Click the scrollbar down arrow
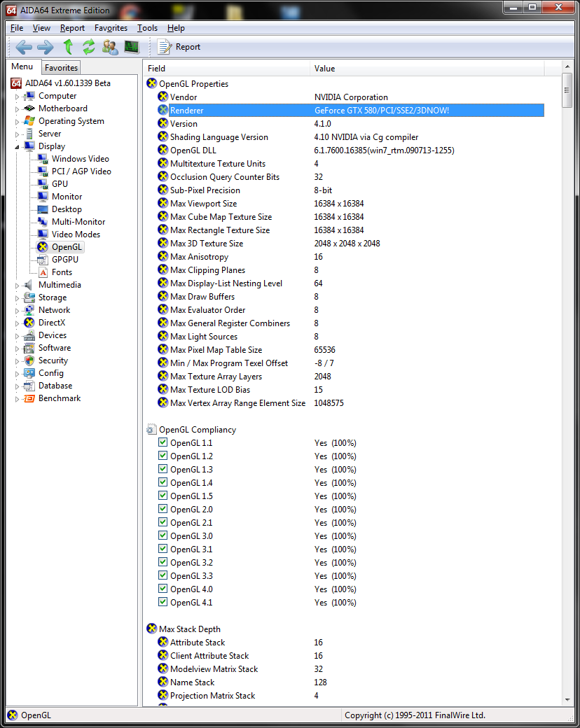The height and width of the screenshot is (728, 580). [567, 700]
